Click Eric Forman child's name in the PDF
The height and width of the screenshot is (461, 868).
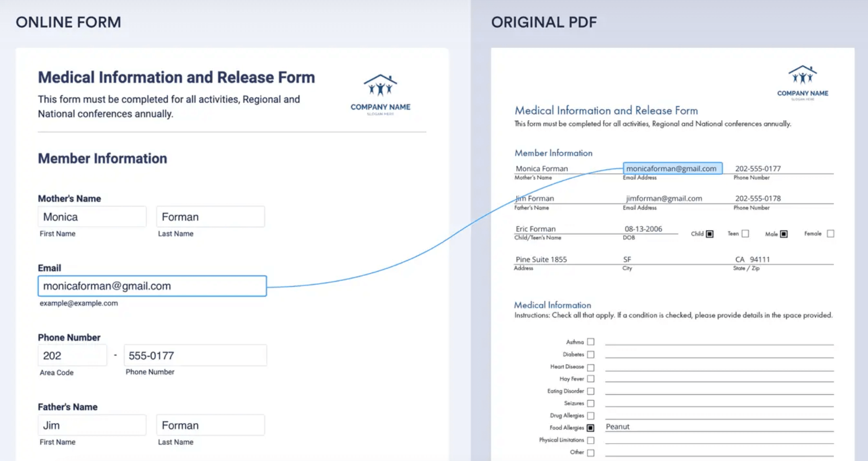coord(536,229)
